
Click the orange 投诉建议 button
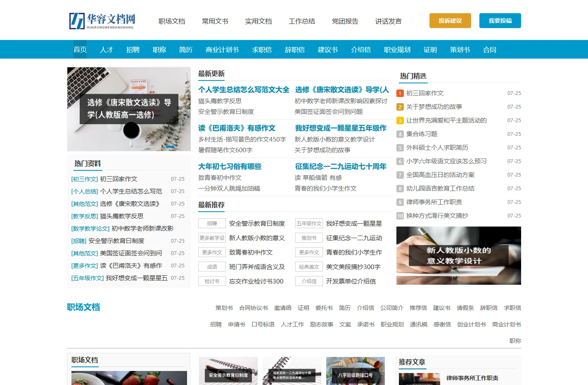(450, 21)
